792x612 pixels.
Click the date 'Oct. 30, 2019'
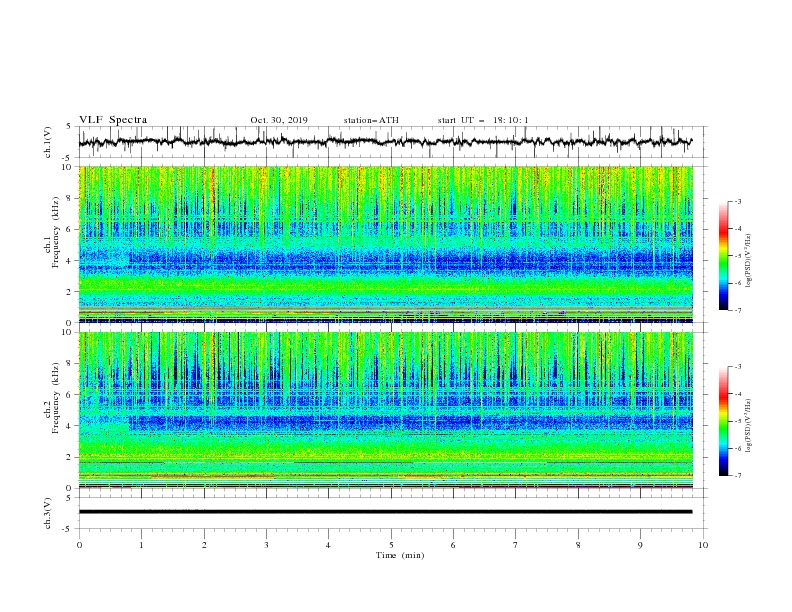click(x=279, y=120)
